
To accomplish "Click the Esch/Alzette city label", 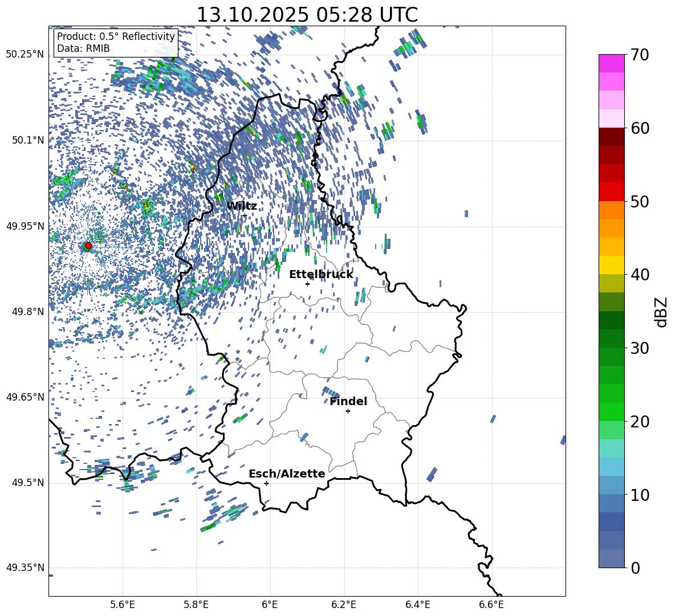I will (287, 474).
